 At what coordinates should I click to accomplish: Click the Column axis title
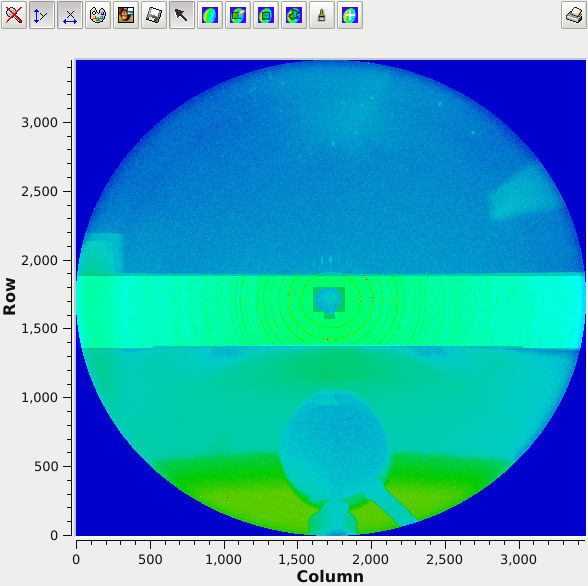(330, 576)
